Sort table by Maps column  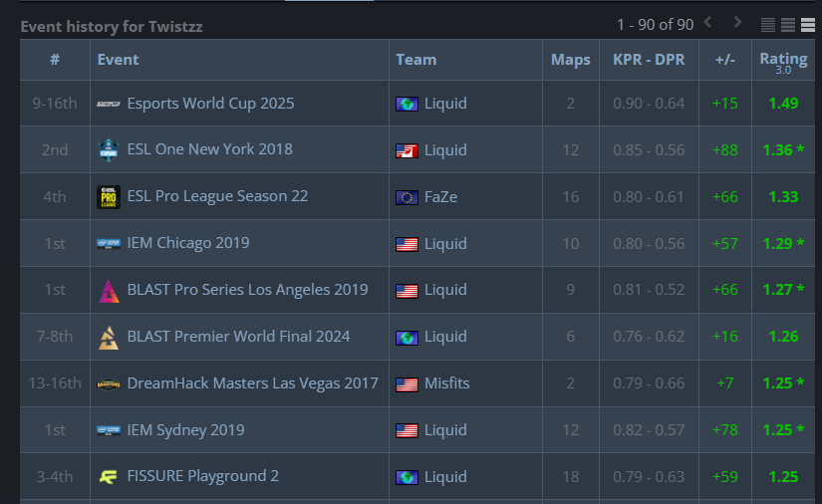tap(570, 60)
